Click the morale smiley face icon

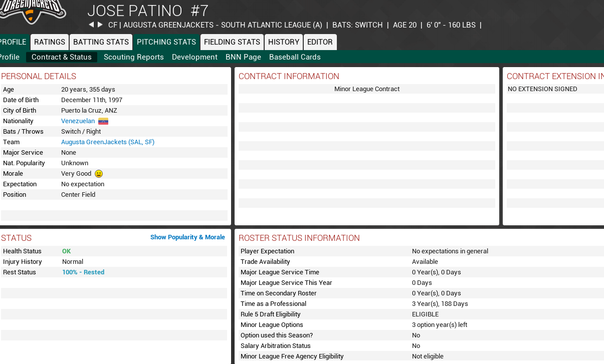point(99,174)
